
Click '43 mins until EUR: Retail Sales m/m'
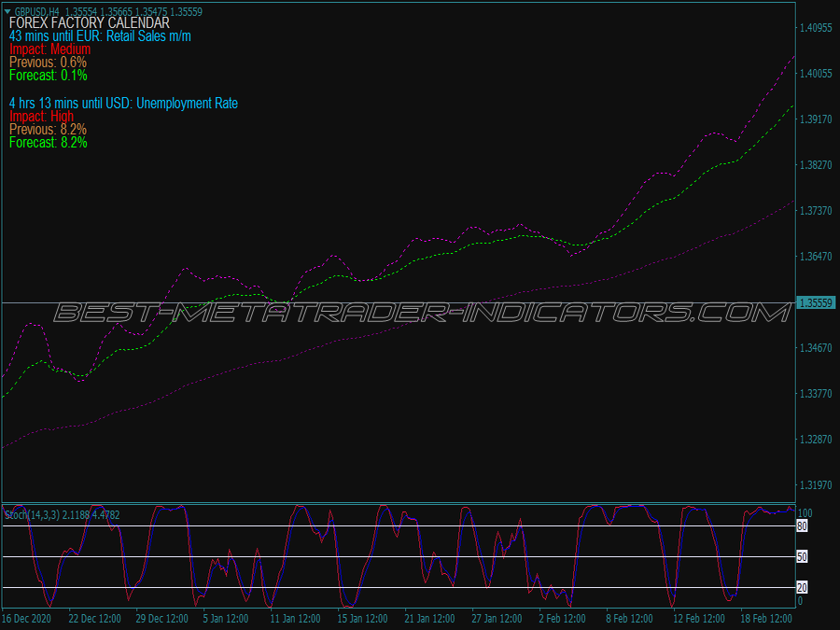[100, 35]
